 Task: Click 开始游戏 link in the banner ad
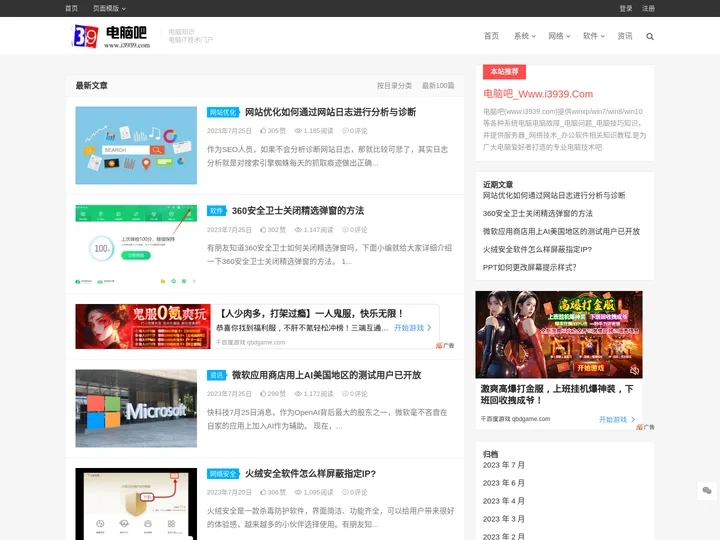click(x=412, y=328)
